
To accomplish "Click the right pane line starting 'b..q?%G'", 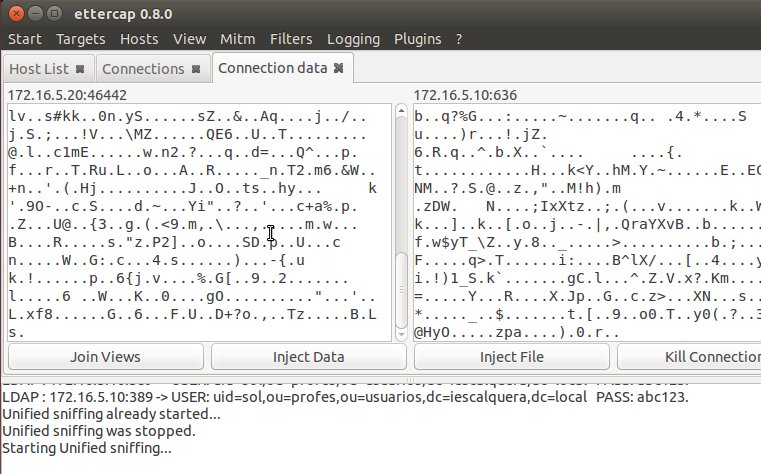I will 580,116.
